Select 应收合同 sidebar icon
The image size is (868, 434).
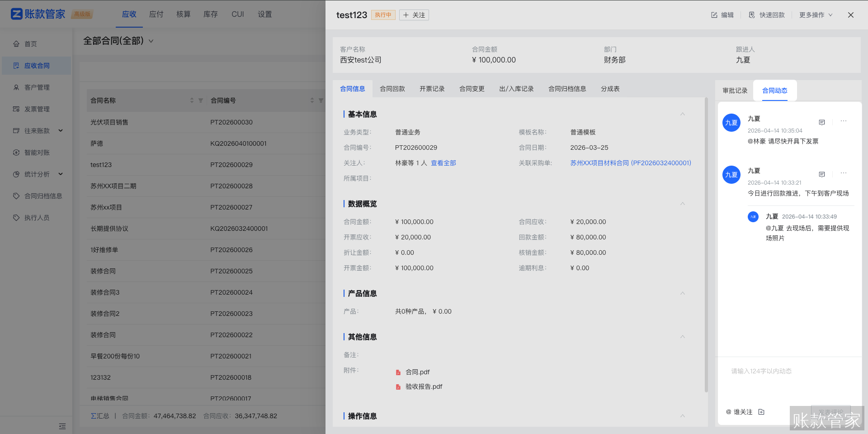coord(16,66)
